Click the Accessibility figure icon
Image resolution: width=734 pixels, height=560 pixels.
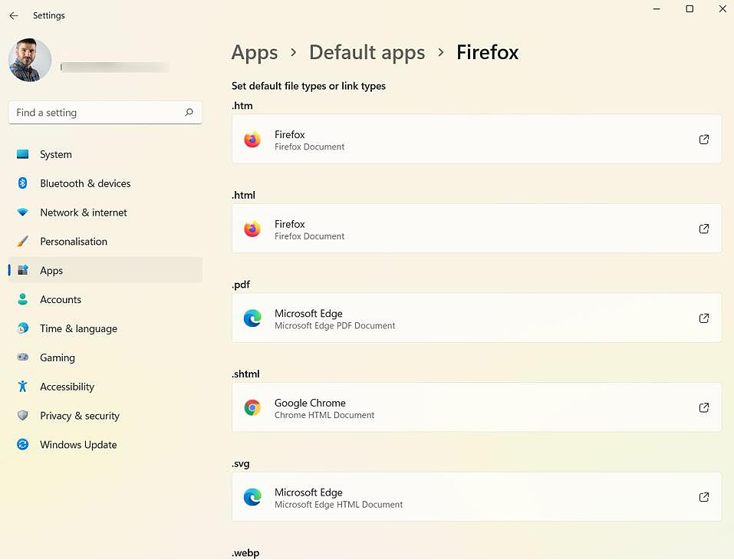(x=22, y=387)
